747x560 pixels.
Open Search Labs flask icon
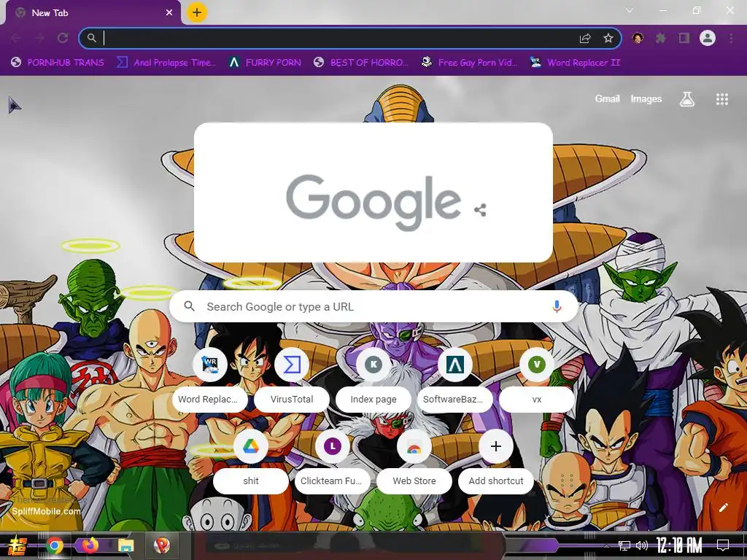click(687, 99)
